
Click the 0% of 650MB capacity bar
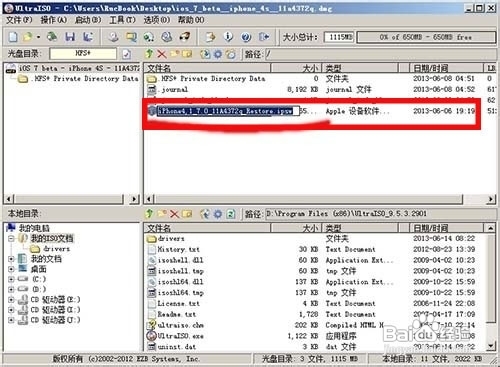[426, 37]
